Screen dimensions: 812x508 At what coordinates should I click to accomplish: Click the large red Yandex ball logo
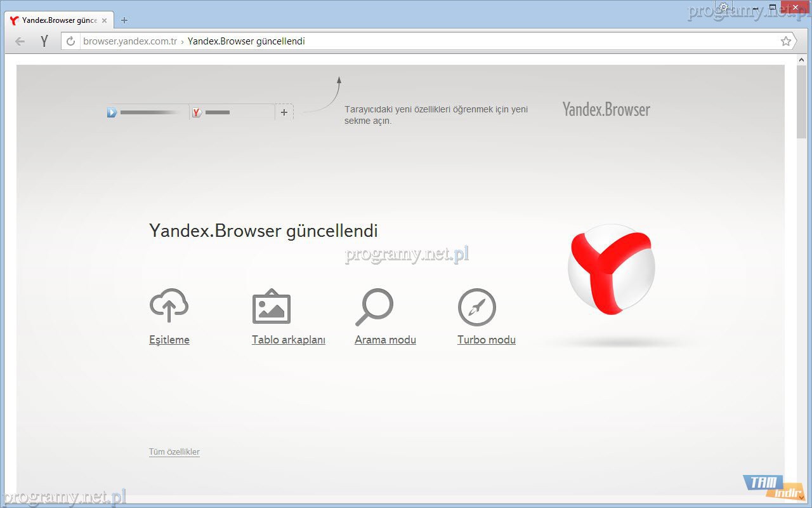[611, 269]
